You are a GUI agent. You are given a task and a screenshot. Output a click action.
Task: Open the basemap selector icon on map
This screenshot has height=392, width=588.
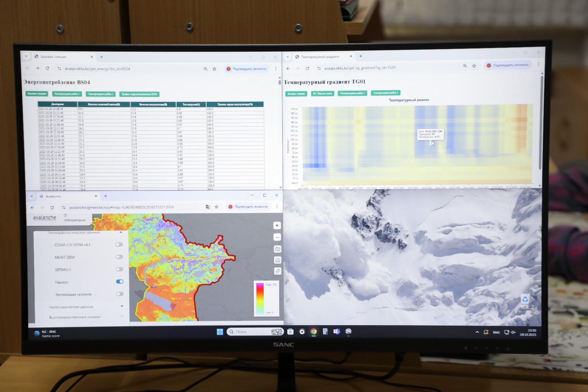tap(277, 249)
